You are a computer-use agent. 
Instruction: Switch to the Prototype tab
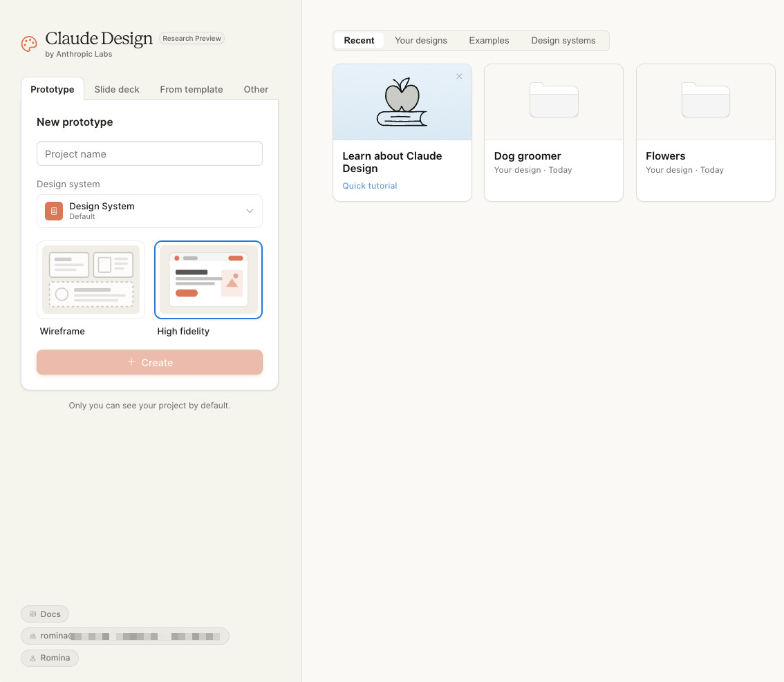coord(53,89)
